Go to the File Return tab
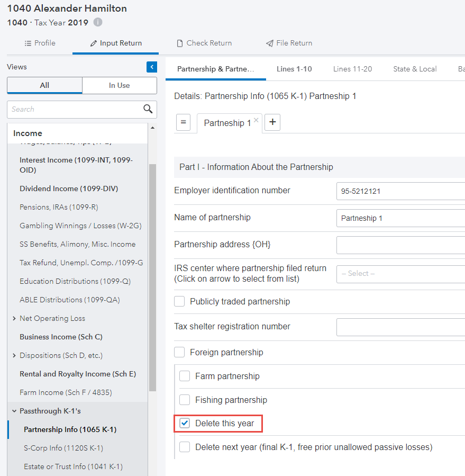Image resolution: width=465 pixels, height=476 pixels. [288, 43]
